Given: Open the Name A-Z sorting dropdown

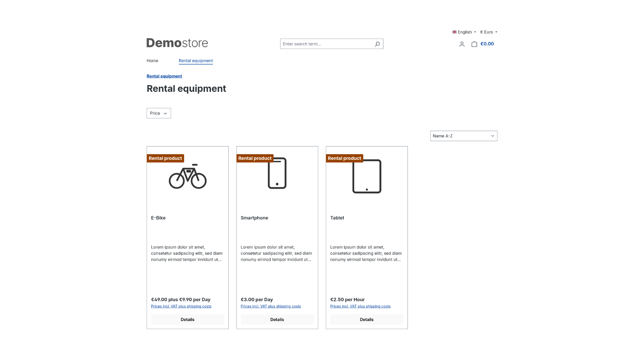Looking at the screenshot, I should [x=464, y=136].
